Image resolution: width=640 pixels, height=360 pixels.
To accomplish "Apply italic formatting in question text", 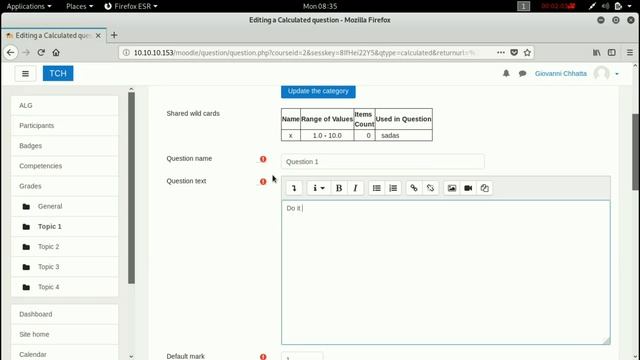I will pos(355,188).
